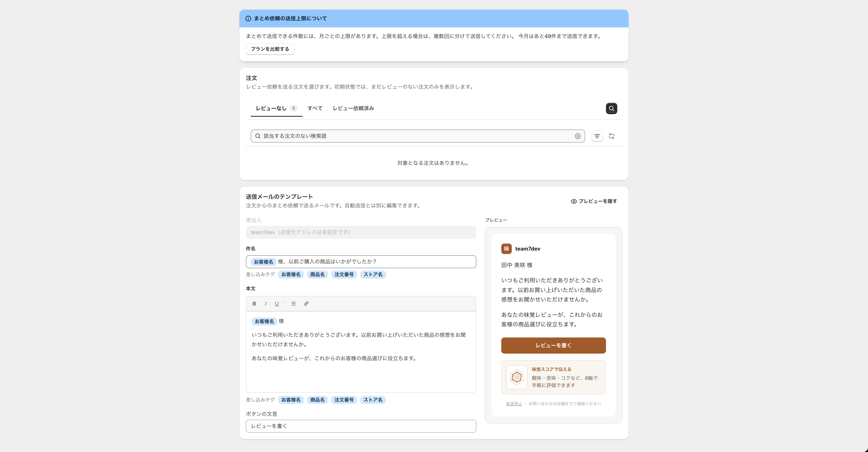Image resolution: width=868 pixels, height=452 pixels.
Task: Click the team7dev brand logo in preview
Action: [506, 249]
